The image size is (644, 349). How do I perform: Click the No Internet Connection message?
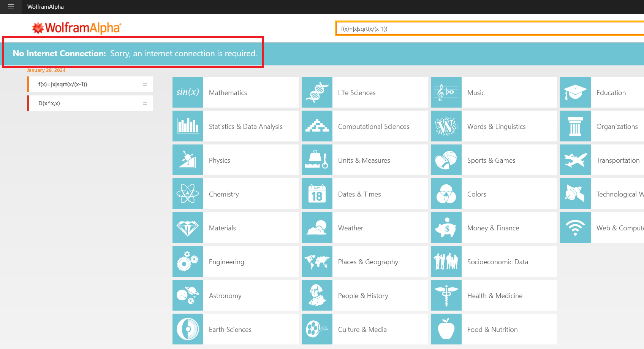(x=135, y=54)
